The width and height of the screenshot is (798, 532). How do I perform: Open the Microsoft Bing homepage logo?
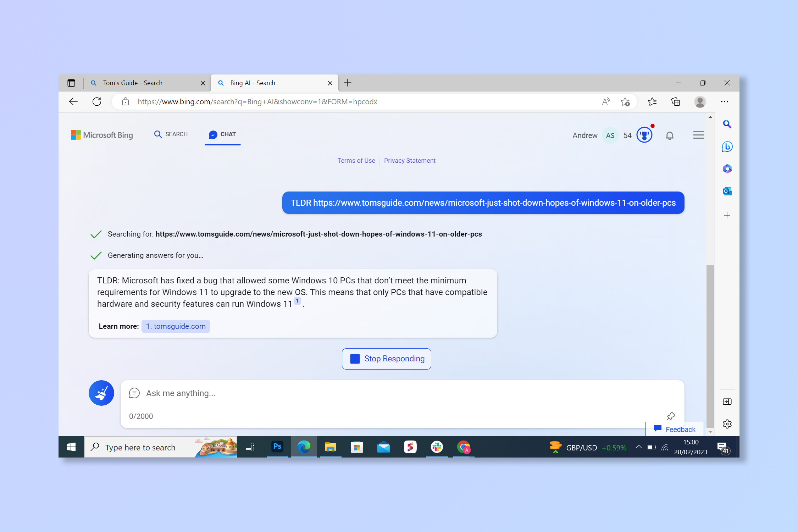point(101,135)
